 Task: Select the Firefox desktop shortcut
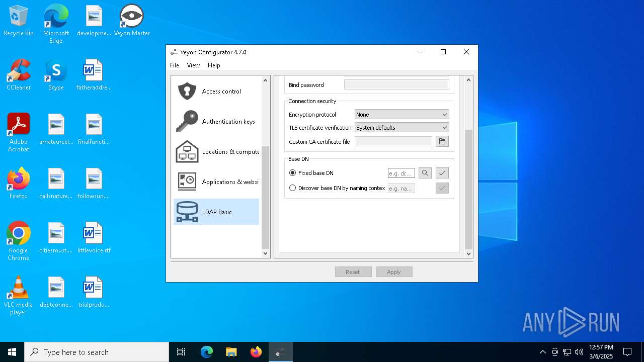[x=19, y=184]
